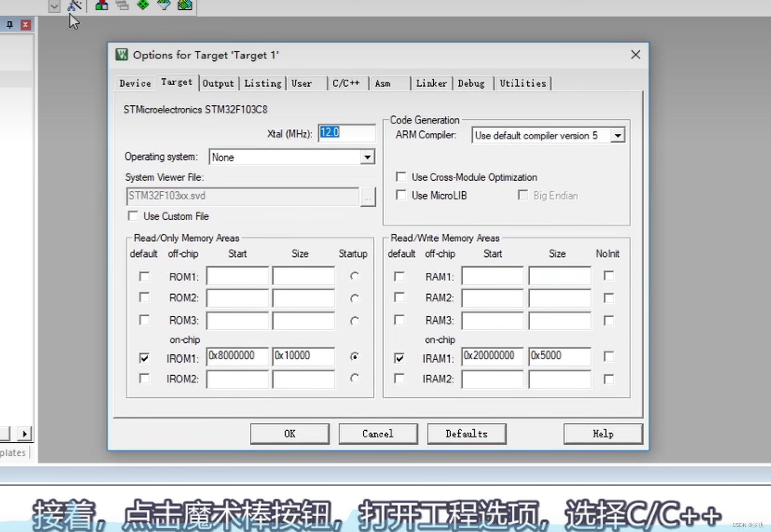Select the ROM2 Startup radio button
Screen dimensions: 771x532
(x=354, y=298)
